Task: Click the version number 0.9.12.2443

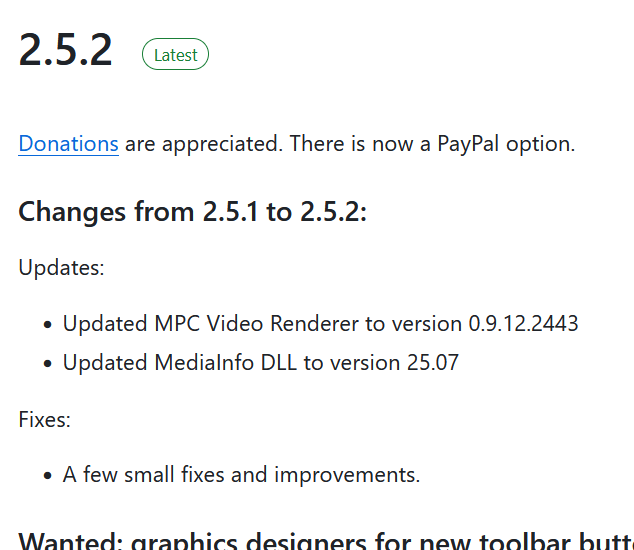Action: (523, 324)
